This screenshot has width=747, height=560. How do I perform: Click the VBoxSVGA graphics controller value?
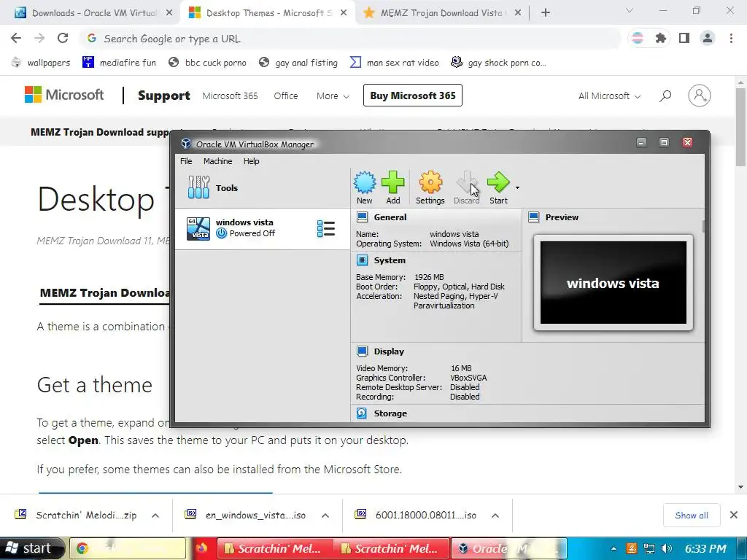click(468, 378)
